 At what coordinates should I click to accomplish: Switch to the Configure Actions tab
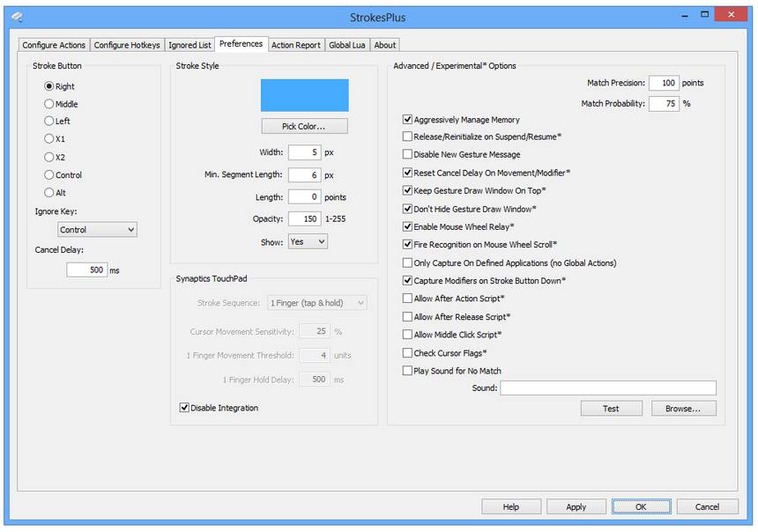click(x=54, y=45)
